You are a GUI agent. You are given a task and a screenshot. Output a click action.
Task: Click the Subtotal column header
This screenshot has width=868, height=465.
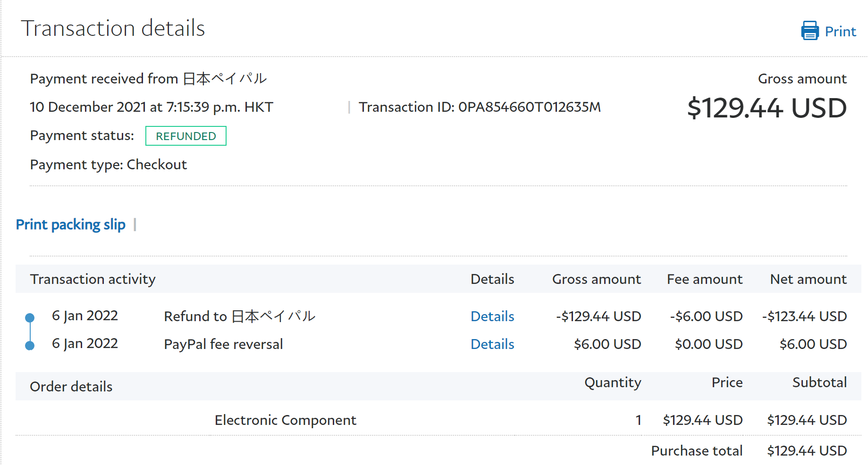click(819, 382)
